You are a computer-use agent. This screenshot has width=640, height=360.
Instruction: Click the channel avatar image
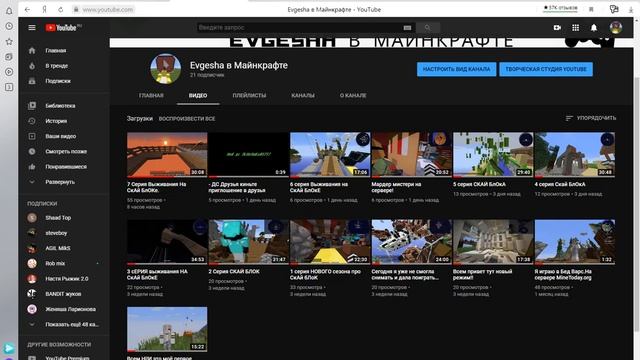[165, 69]
